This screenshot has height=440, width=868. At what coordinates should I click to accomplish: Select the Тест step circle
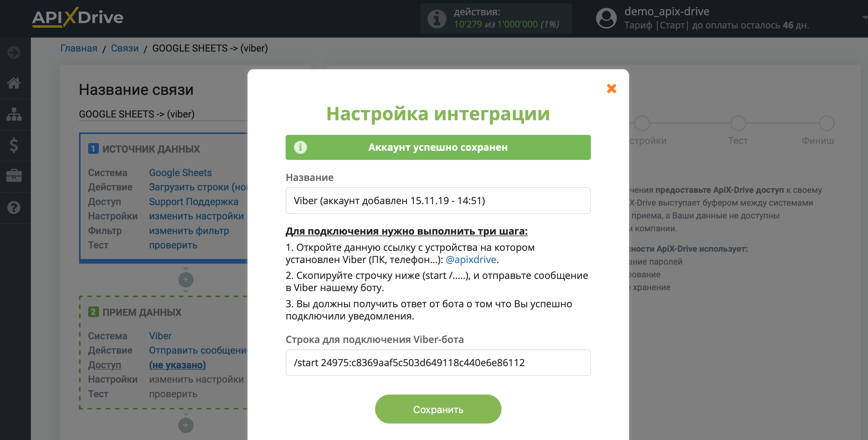(738, 123)
